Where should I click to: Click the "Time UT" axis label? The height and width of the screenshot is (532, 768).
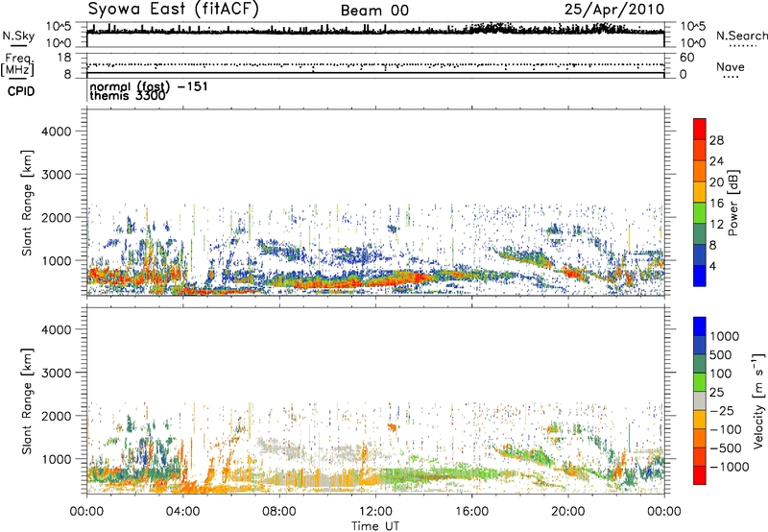[375, 526]
